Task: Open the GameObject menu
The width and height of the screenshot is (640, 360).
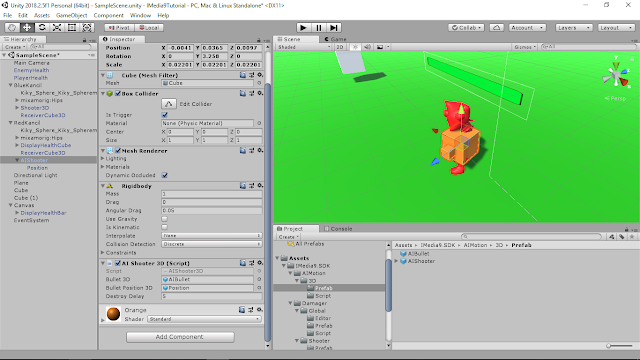Action: click(x=71, y=15)
